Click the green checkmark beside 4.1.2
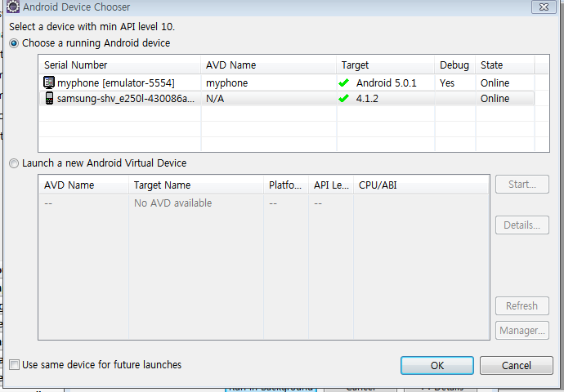The image size is (564, 392). pos(343,98)
